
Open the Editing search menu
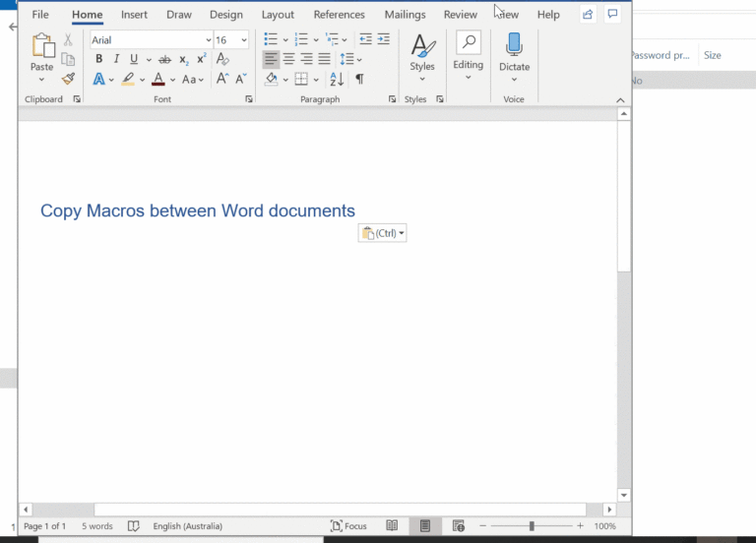[x=469, y=56]
